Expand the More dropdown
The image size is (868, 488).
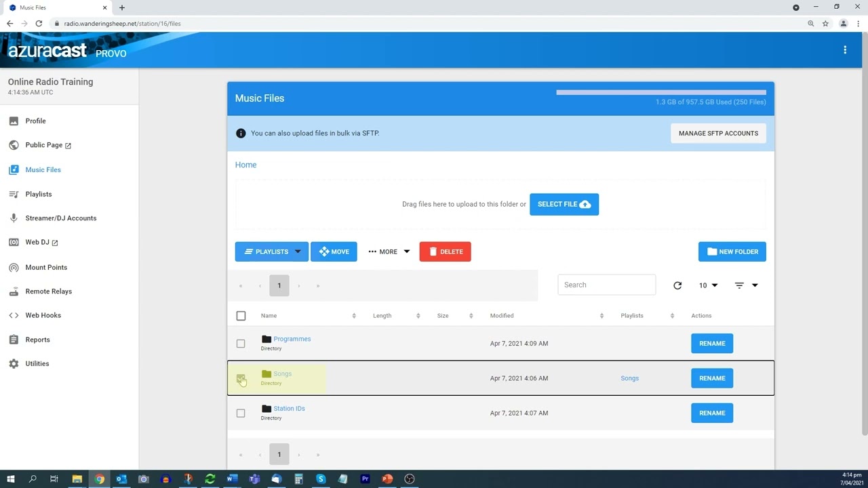coord(389,251)
